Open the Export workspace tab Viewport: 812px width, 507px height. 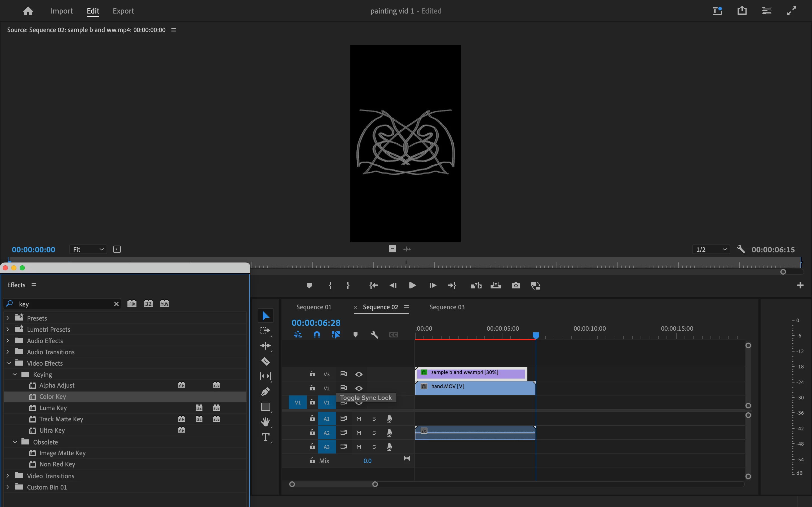click(x=123, y=11)
